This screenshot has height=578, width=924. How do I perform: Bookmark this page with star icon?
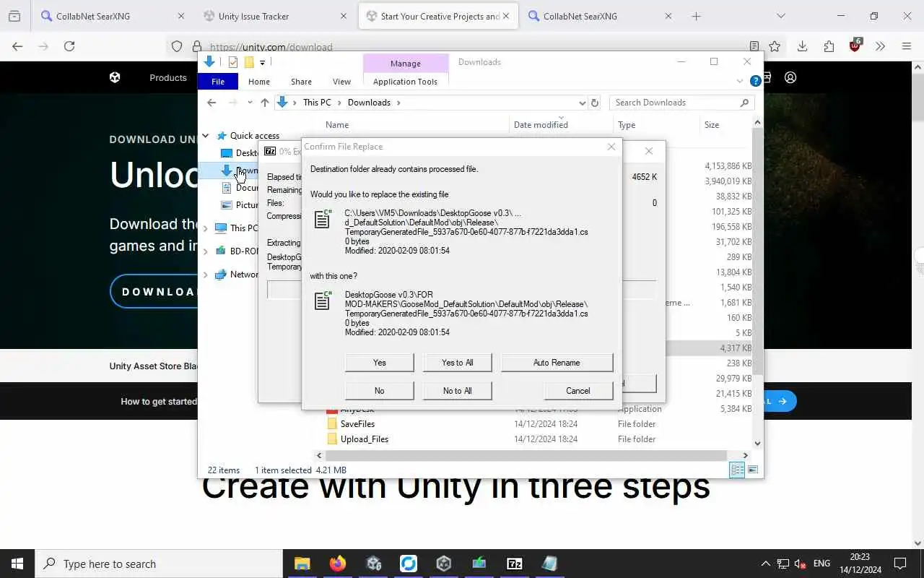775,46
